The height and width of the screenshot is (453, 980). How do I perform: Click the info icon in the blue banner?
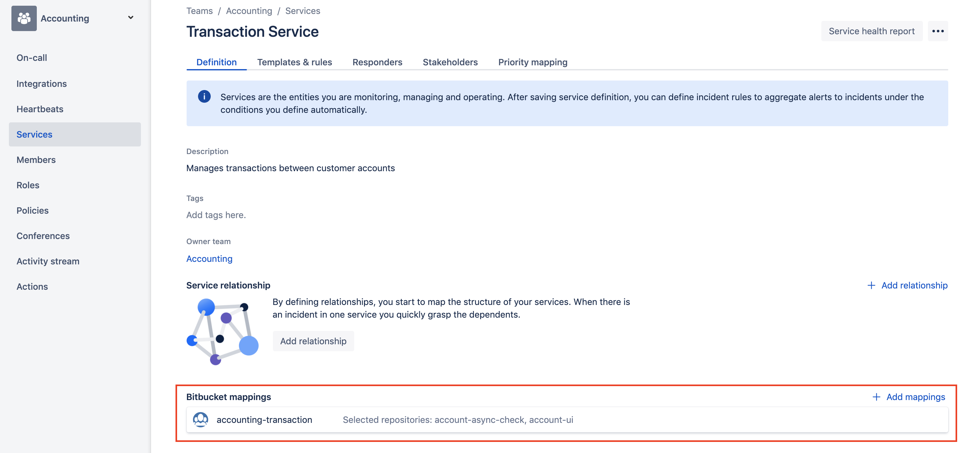click(x=204, y=97)
